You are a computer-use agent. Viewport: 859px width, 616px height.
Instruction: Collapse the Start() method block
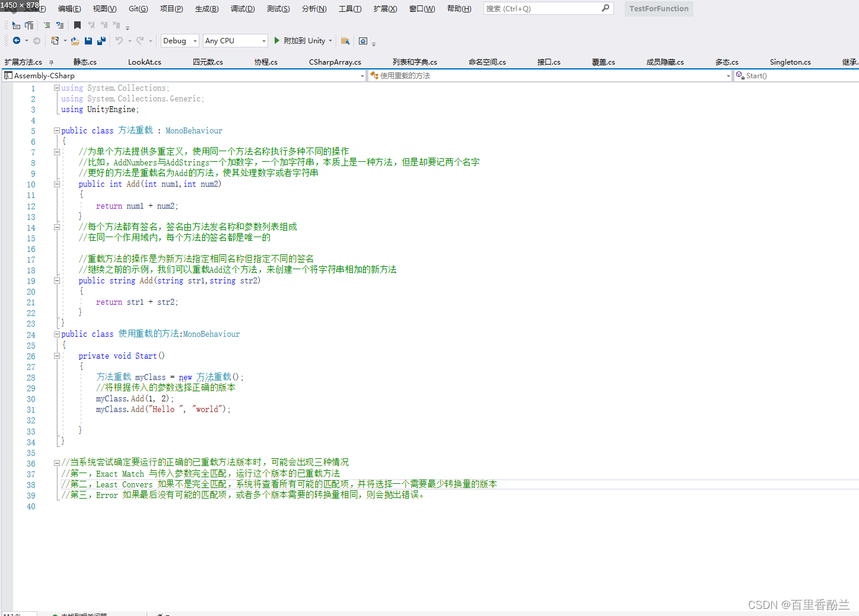[57, 356]
